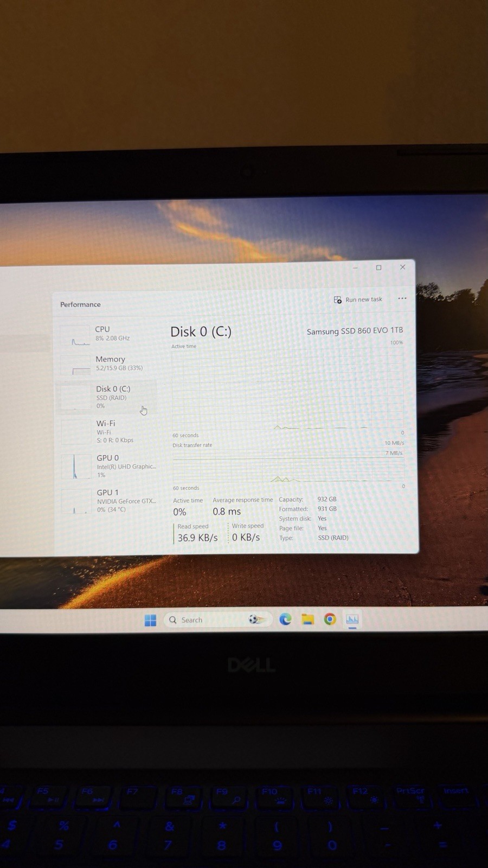Click the 931 GB formatted value
Viewport: 488px width, 868px height.
(x=327, y=509)
